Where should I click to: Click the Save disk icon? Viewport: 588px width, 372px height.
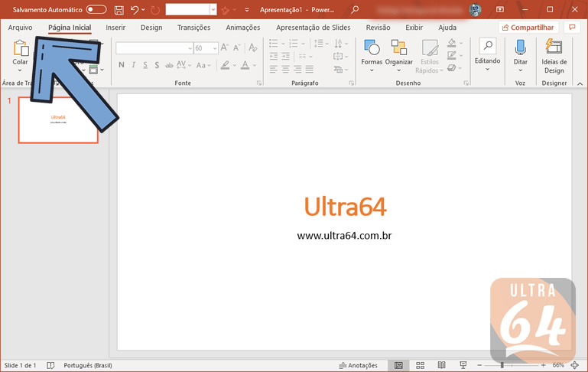point(119,10)
